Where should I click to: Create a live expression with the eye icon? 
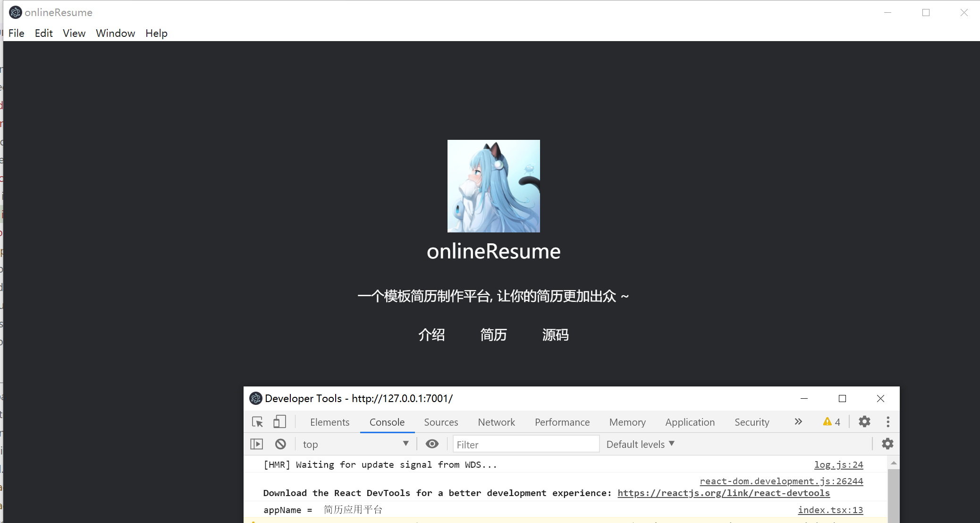coord(432,444)
